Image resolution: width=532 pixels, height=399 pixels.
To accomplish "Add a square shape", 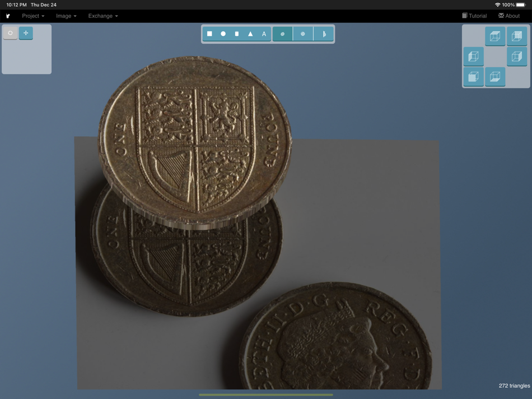I will (x=209, y=34).
